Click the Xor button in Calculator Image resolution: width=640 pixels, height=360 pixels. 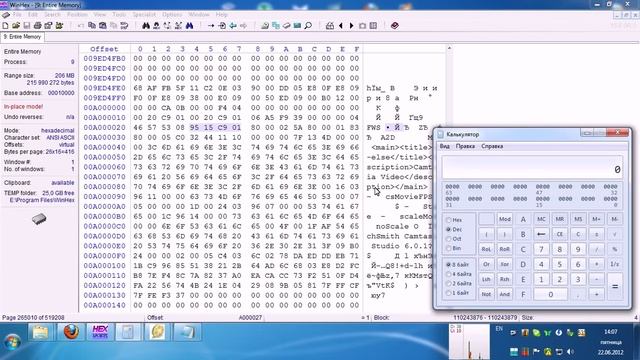pos(504,264)
